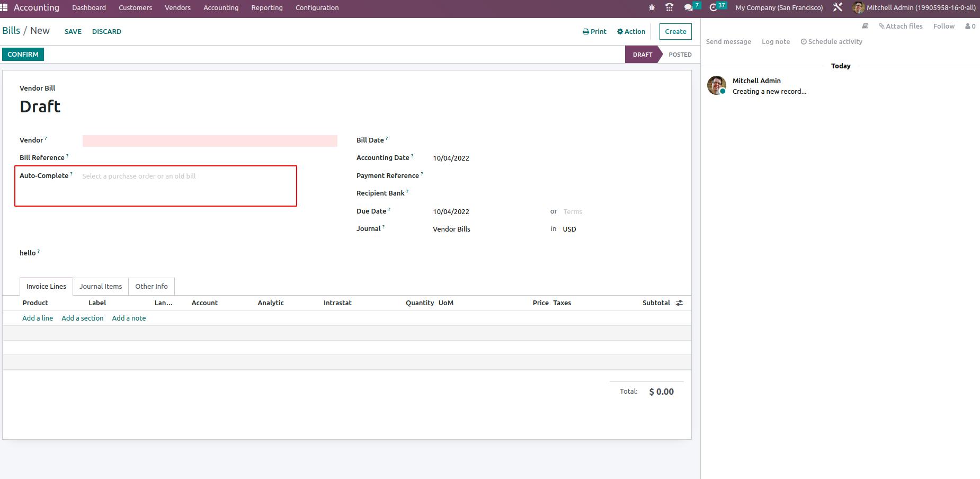Select the Draft status stage
The image size is (980, 479).
tap(642, 54)
